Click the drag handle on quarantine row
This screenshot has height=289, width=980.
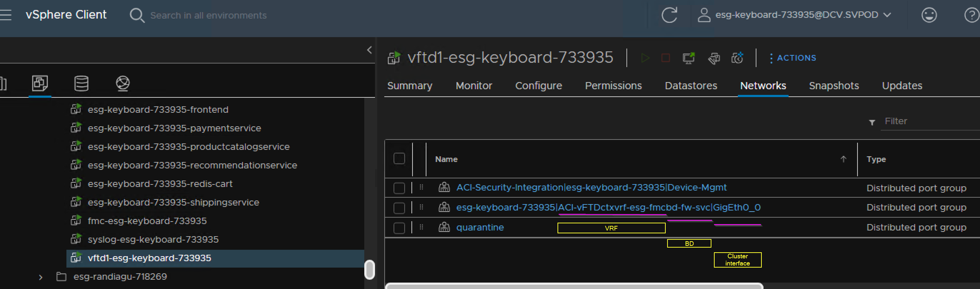[x=421, y=227]
